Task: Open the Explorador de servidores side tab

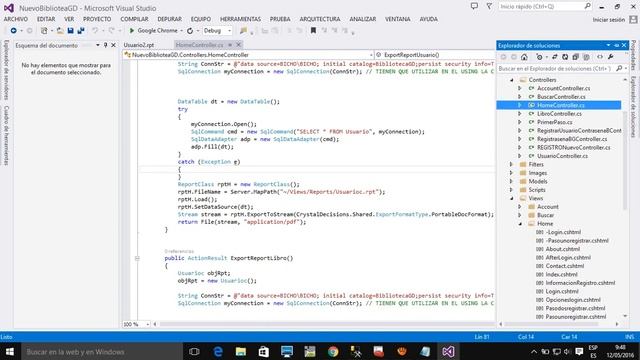Action: (6, 70)
